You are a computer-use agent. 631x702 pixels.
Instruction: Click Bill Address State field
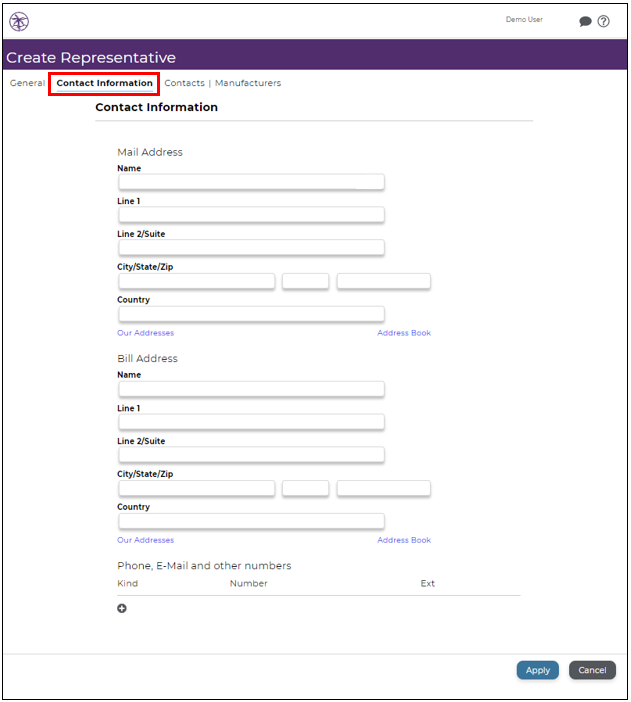[305, 488]
